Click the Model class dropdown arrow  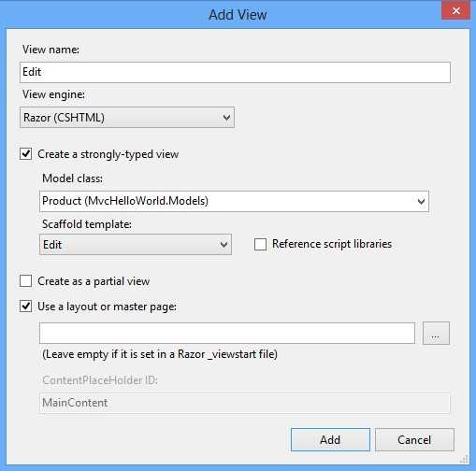coord(421,202)
